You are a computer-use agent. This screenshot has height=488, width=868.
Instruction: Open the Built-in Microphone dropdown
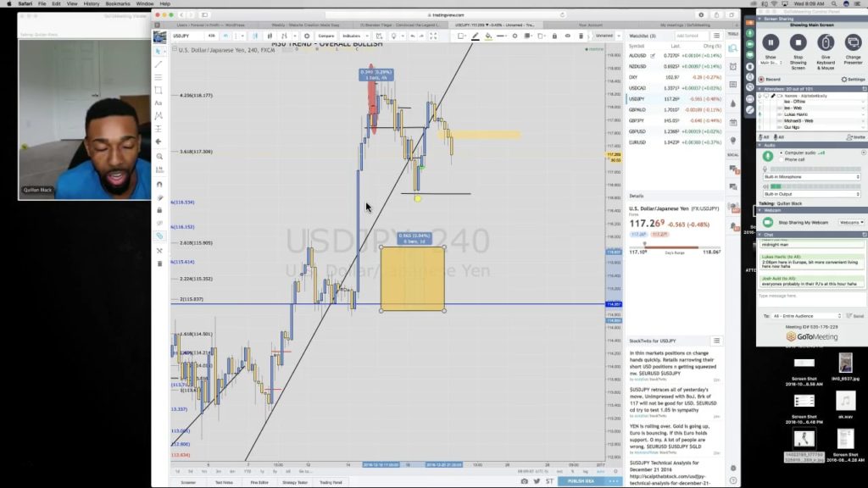[x=811, y=177]
